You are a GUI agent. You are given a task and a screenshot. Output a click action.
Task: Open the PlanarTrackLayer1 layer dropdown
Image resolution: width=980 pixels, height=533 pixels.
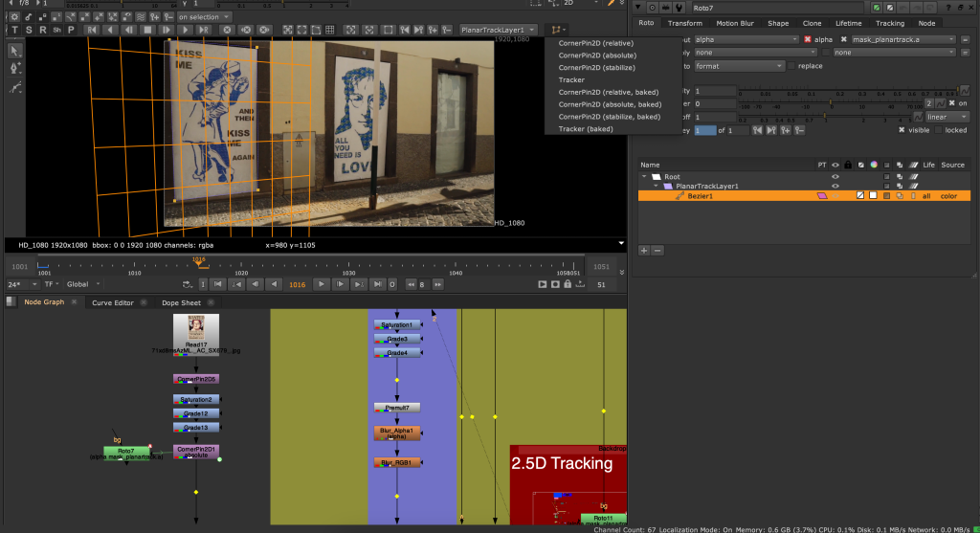point(498,30)
